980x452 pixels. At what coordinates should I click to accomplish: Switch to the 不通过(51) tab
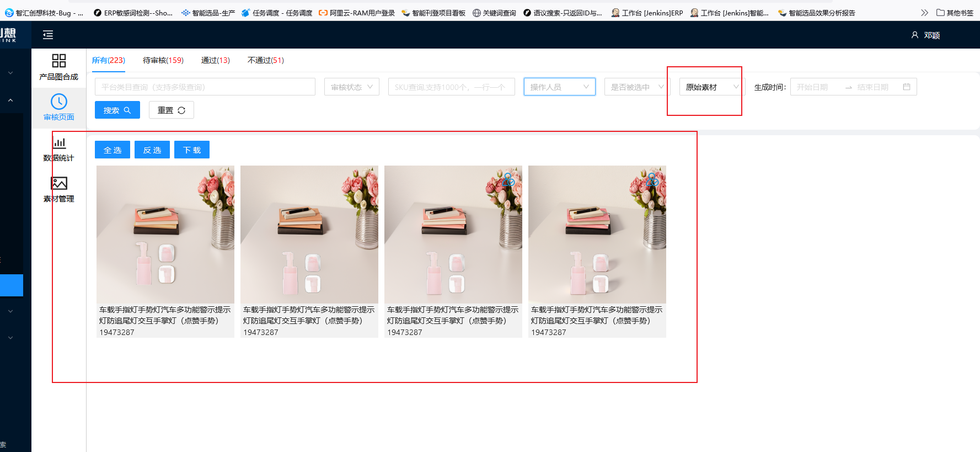coord(266,60)
